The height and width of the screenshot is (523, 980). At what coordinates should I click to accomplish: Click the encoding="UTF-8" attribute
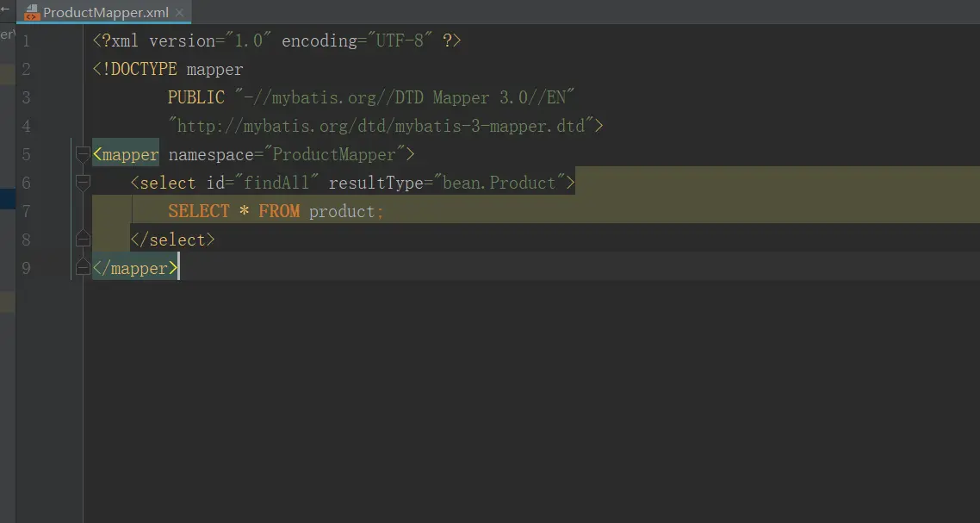tap(357, 40)
